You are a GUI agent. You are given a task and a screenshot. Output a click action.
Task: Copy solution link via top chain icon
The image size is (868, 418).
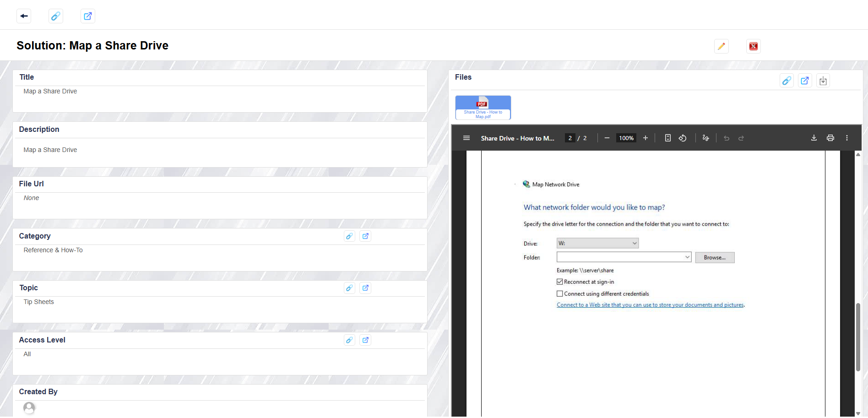(55, 16)
